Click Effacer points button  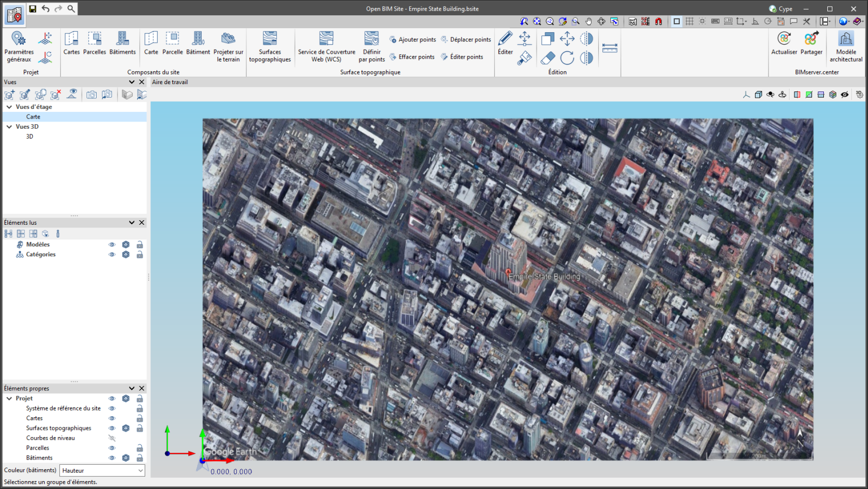pos(412,57)
